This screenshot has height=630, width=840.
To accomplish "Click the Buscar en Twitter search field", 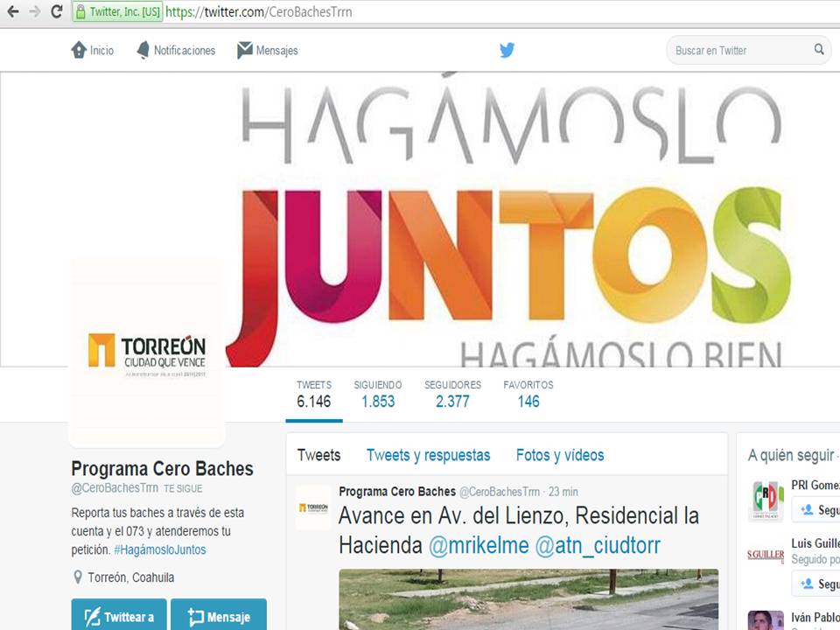I will click(739, 51).
